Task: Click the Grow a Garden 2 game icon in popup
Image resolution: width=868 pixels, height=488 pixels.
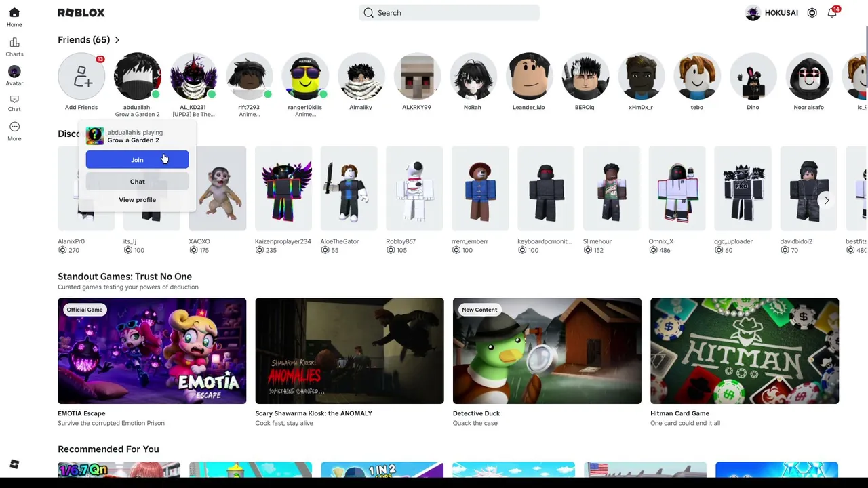Action: (95, 136)
